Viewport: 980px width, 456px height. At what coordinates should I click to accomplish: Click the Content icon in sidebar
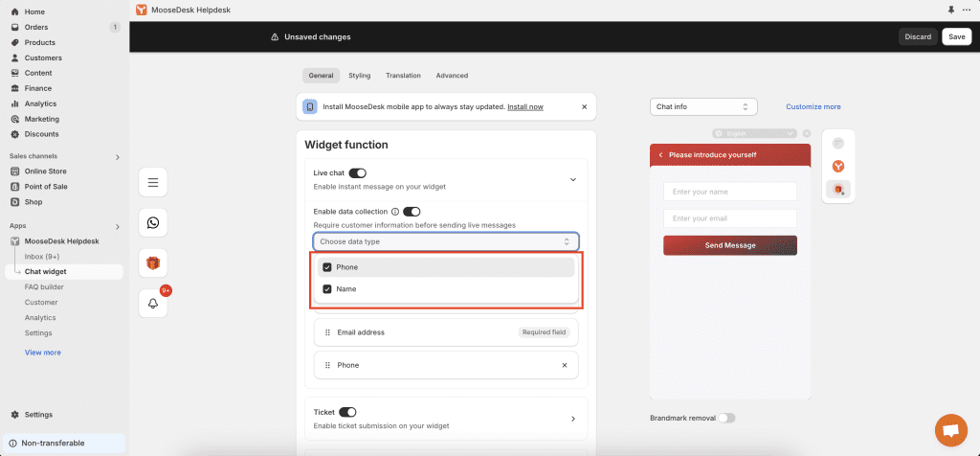point(15,73)
